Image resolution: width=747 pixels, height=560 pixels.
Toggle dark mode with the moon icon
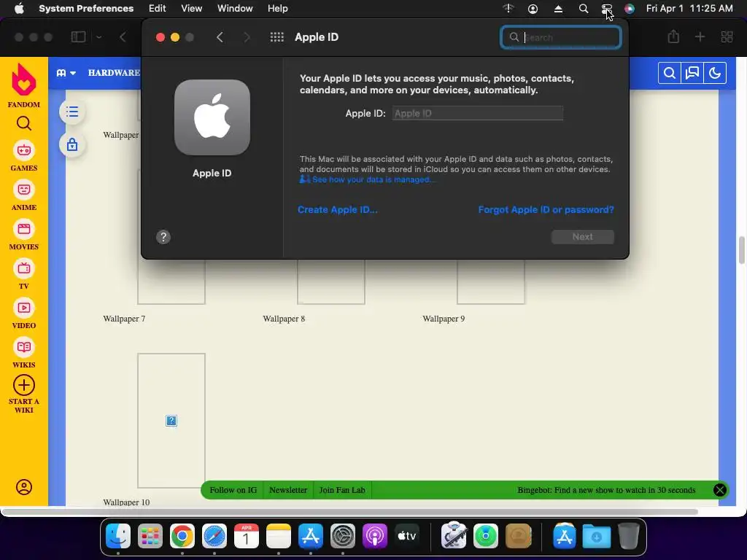715,73
